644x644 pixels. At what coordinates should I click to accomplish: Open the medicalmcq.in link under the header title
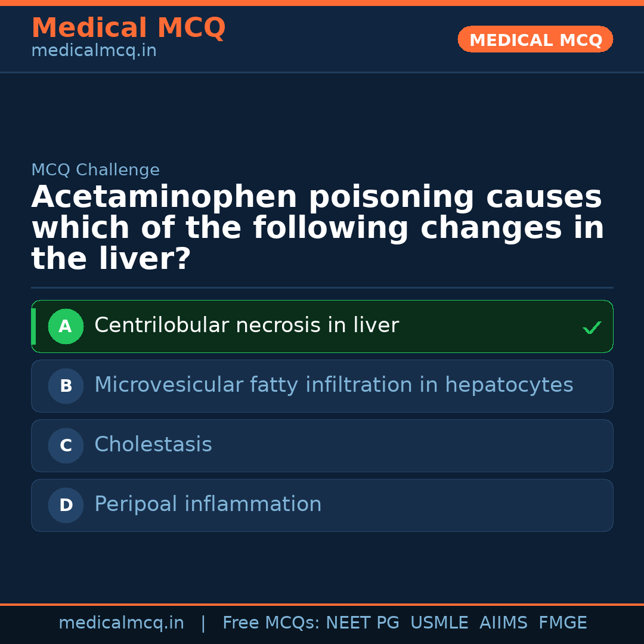point(94,51)
